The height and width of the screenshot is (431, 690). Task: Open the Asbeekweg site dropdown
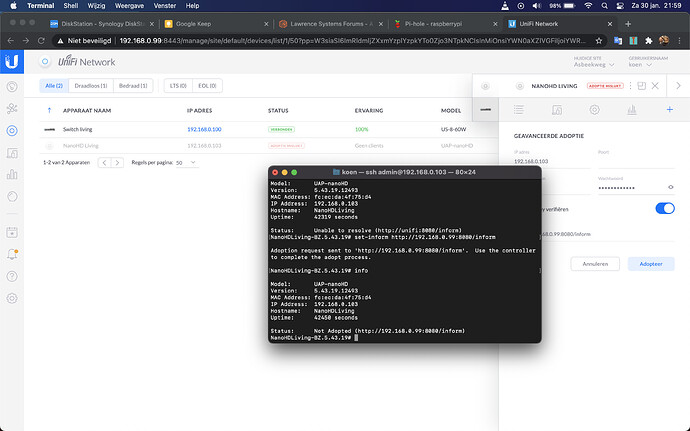point(594,65)
